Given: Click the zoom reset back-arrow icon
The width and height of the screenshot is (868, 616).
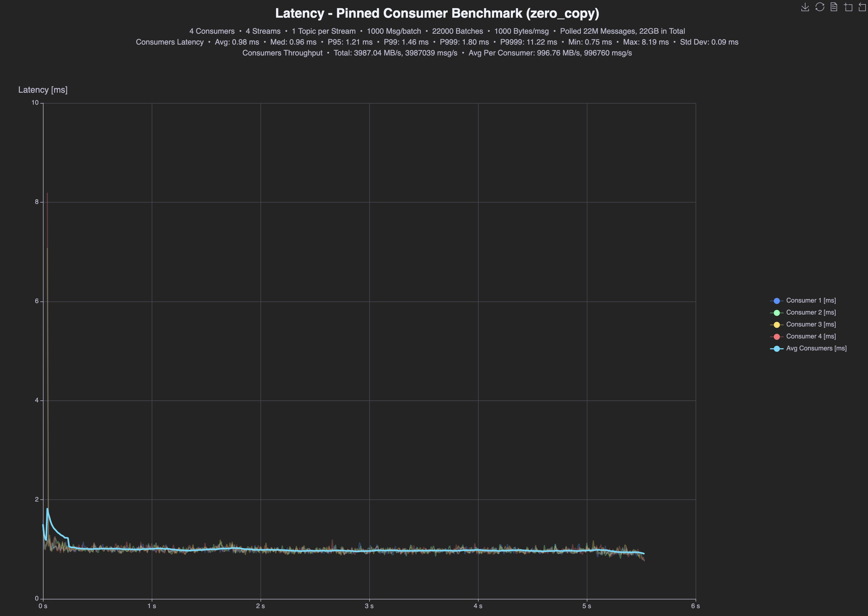Looking at the screenshot, I should pos(862,7).
